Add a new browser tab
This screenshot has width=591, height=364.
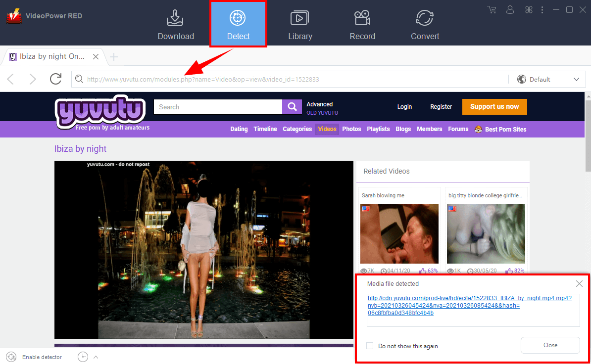113,57
